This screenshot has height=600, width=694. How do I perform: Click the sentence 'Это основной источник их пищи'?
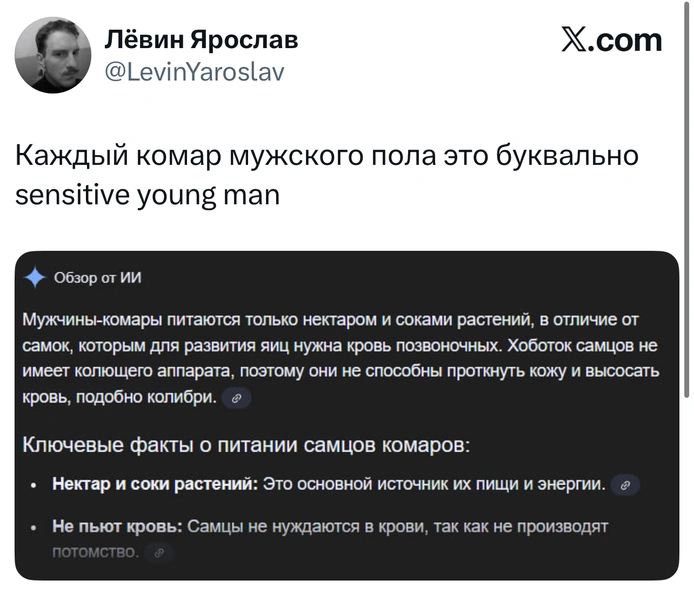(x=435, y=485)
